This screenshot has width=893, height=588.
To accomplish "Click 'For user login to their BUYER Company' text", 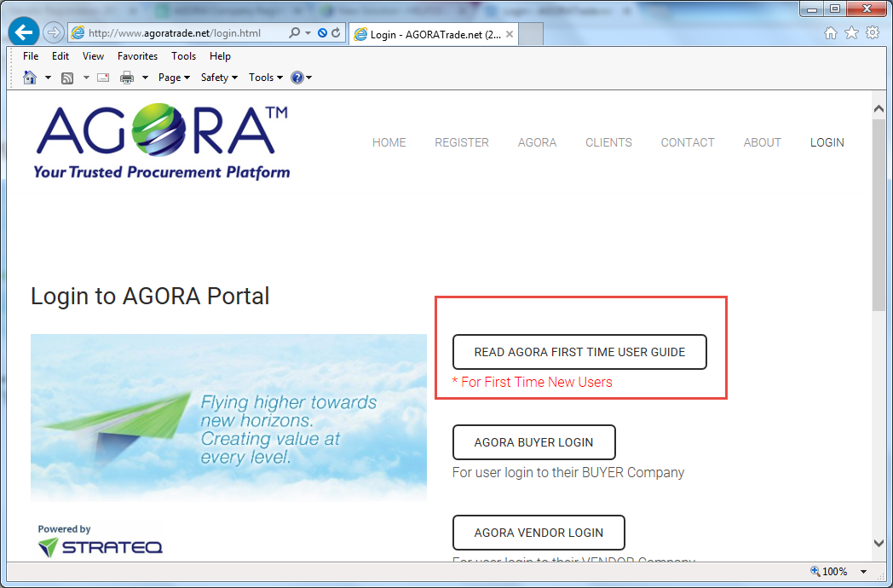I will (568, 473).
